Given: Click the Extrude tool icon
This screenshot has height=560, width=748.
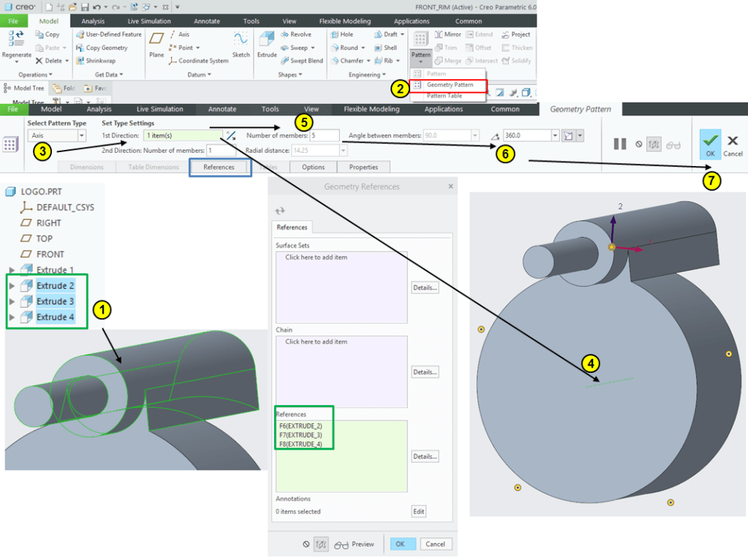Looking at the screenshot, I should (x=267, y=43).
